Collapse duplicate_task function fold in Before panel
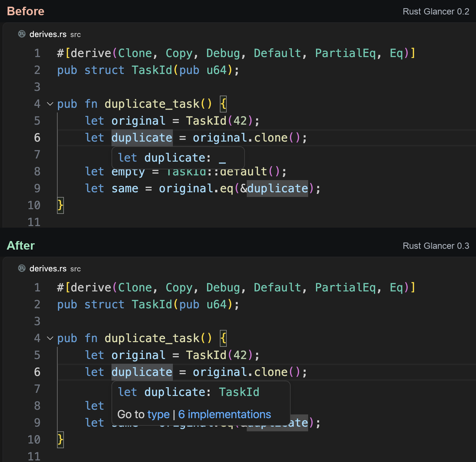476x462 pixels. [50, 104]
